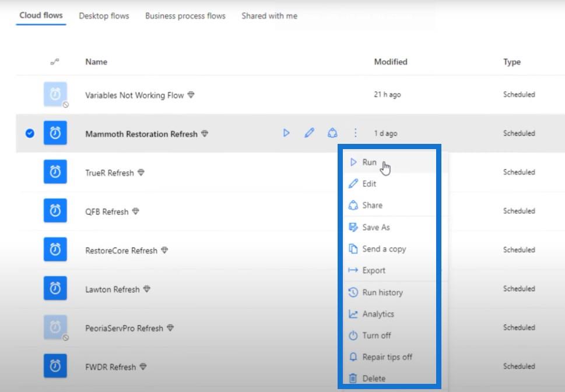Click the alarm clock icon of FWDR Refresh
The width and height of the screenshot is (565, 392).
55,366
